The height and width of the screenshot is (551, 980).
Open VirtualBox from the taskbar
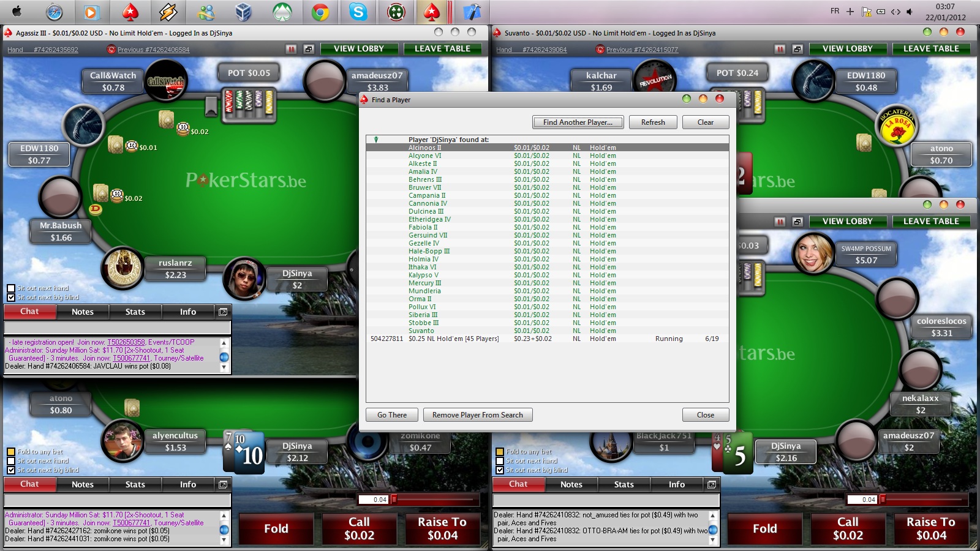[244, 12]
